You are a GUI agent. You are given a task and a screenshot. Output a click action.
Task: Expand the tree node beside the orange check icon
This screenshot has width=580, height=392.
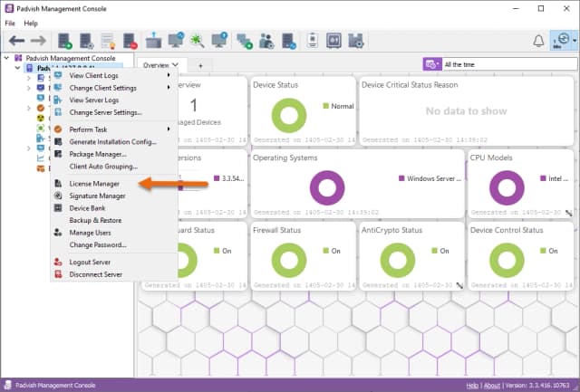click(x=28, y=109)
